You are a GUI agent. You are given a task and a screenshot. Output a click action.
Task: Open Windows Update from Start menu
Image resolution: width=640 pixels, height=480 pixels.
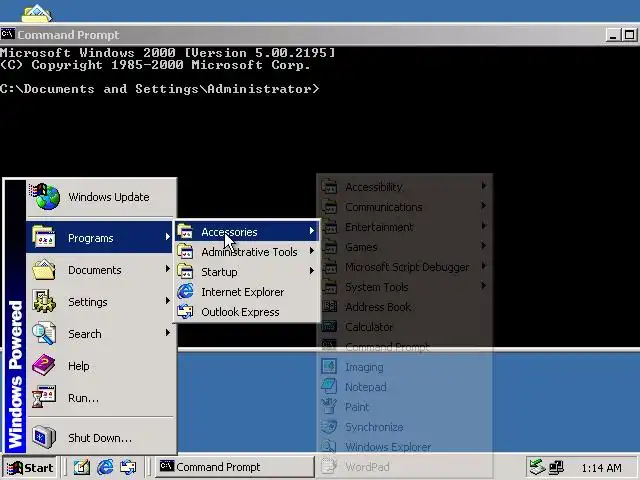(101, 197)
